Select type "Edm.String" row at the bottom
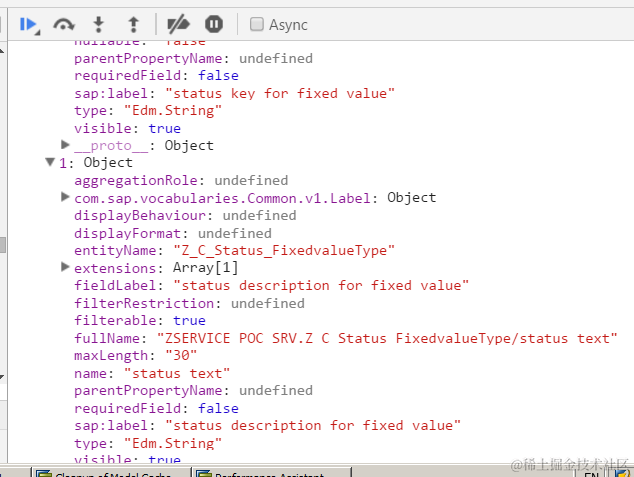 (148, 443)
